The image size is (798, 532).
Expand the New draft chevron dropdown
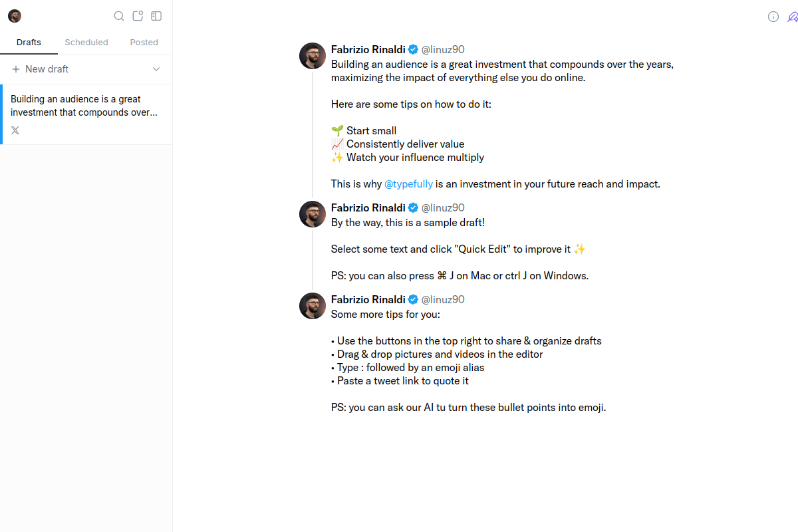(x=156, y=68)
